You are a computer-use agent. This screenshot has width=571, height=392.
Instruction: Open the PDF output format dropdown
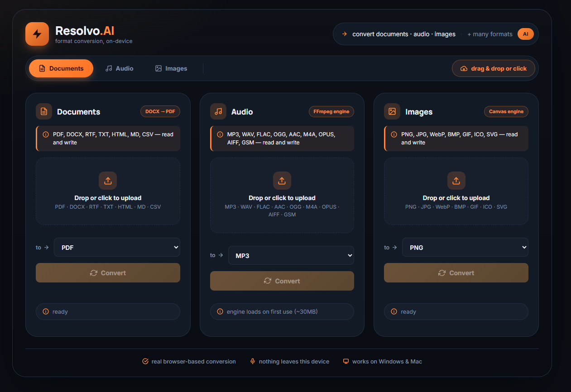117,248
